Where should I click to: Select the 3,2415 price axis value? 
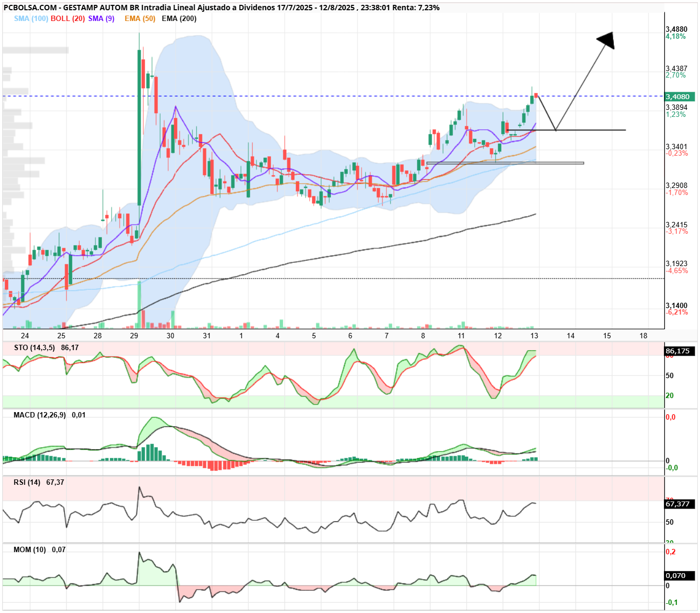point(676,225)
